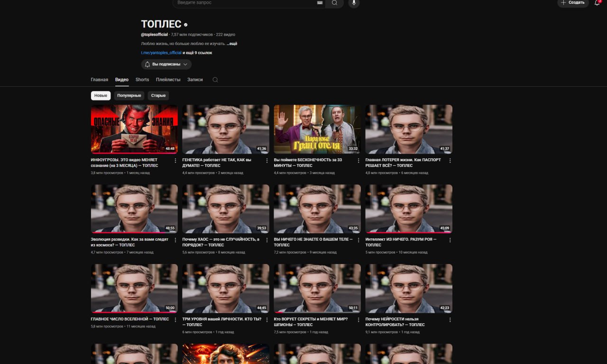Click the channel search magnifier icon

tap(215, 80)
